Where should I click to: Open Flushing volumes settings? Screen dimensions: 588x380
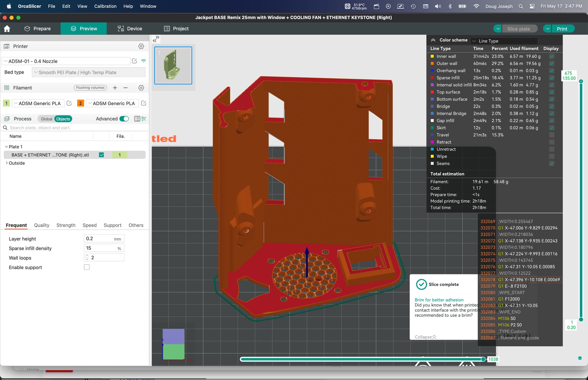pos(90,88)
